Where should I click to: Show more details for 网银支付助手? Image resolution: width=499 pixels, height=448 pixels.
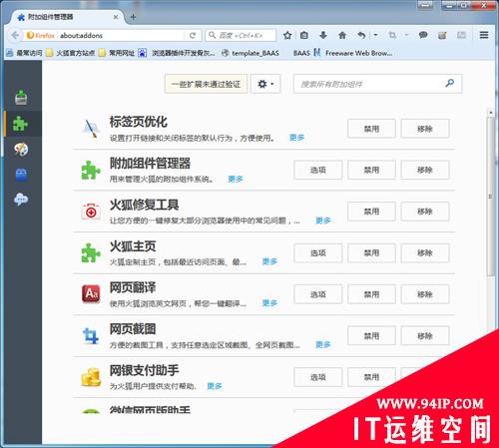(215, 386)
